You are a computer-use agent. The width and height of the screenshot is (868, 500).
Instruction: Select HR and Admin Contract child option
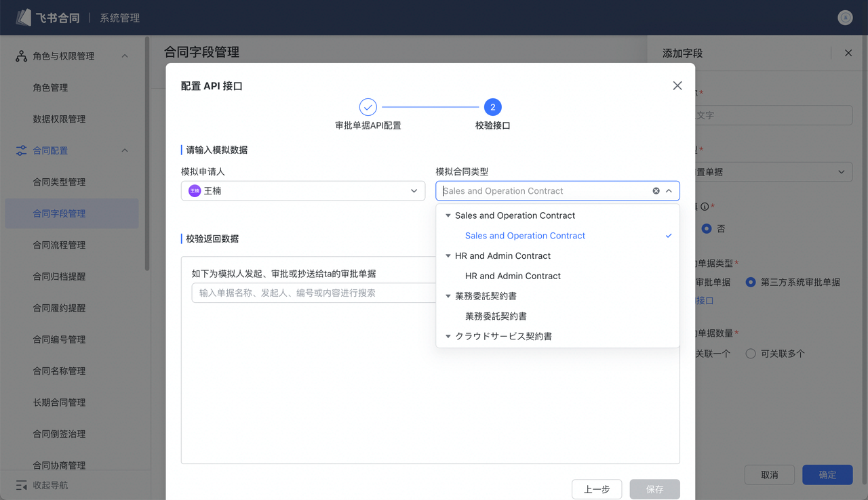513,276
